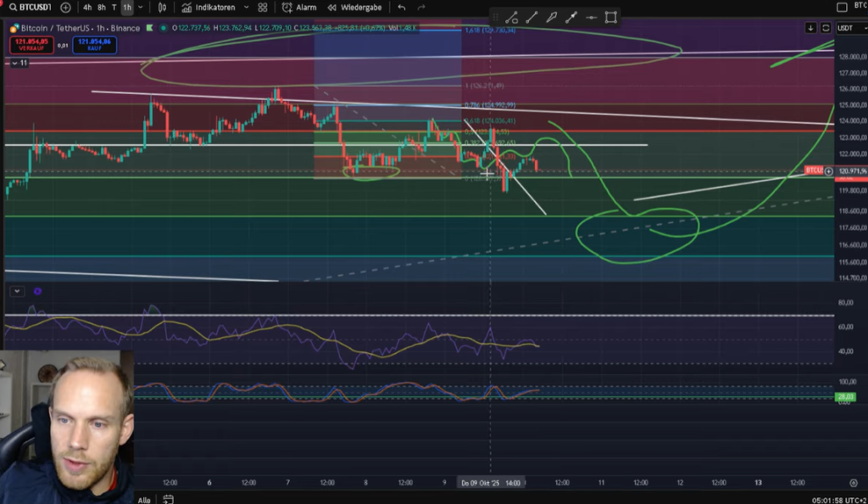Add a symbol with the plus icon
Screen dimensions: 868x504
pos(65,7)
